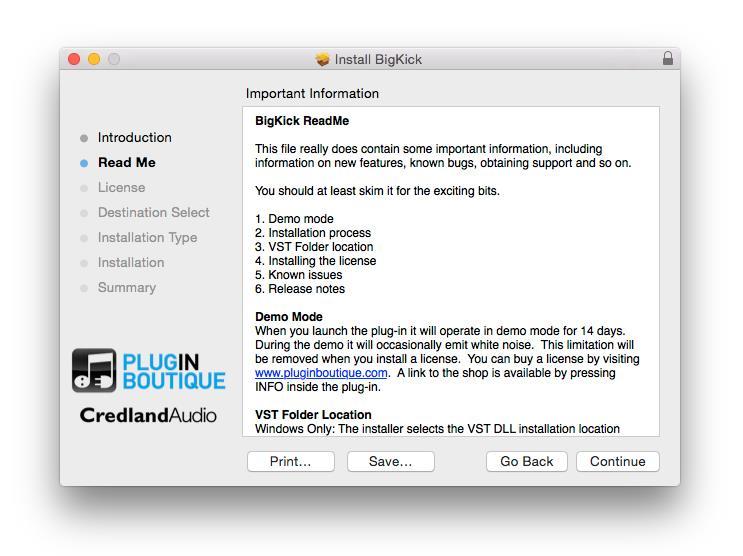743x556 pixels.
Task: Click the 'VST Folder Location' heading
Action: [x=313, y=415]
